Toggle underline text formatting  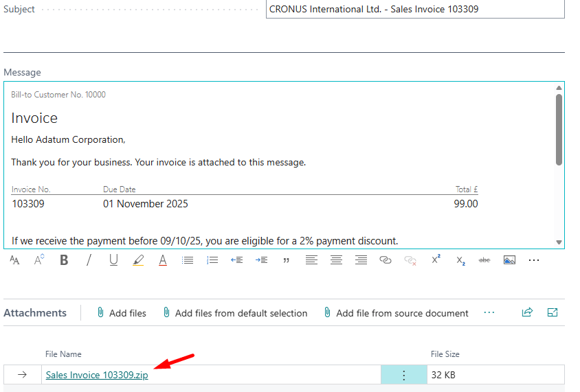click(113, 260)
